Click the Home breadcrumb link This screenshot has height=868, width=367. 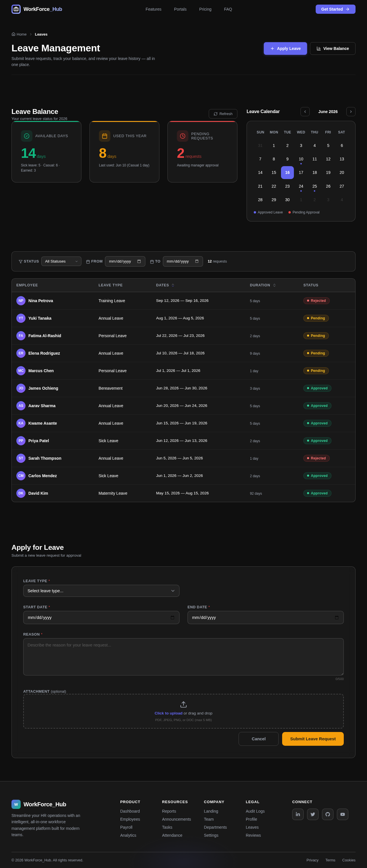[19, 34]
